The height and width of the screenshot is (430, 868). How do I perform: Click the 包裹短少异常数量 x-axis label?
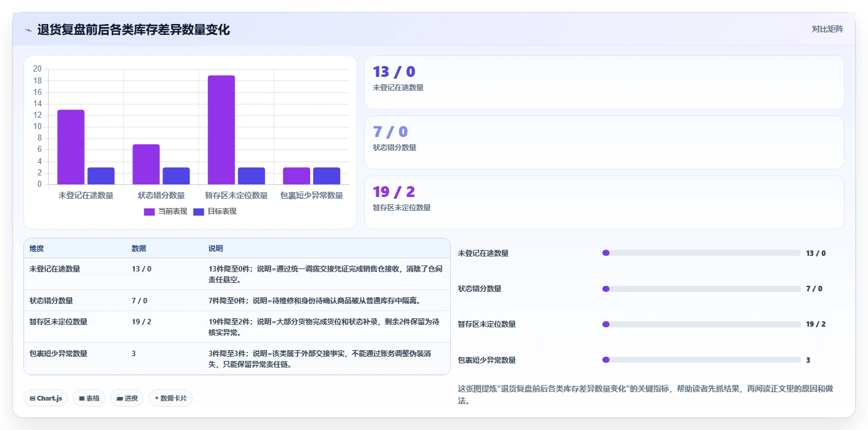pyautogui.click(x=311, y=195)
